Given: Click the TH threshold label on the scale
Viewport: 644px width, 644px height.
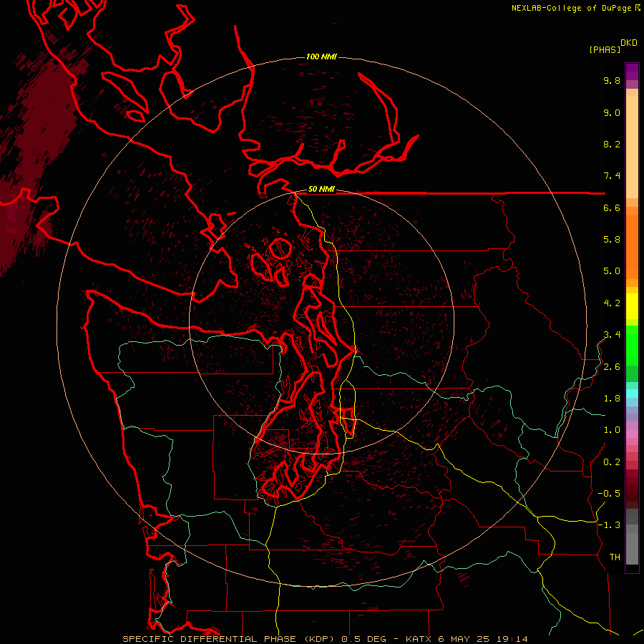Looking at the screenshot, I should [615, 557].
